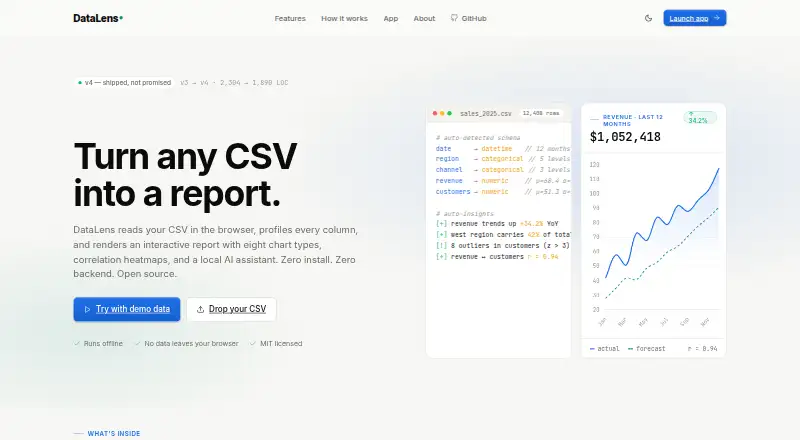Click the checkmark beside No data leaves your browser
The height and width of the screenshot is (440, 800).
(x=137, y=344)
